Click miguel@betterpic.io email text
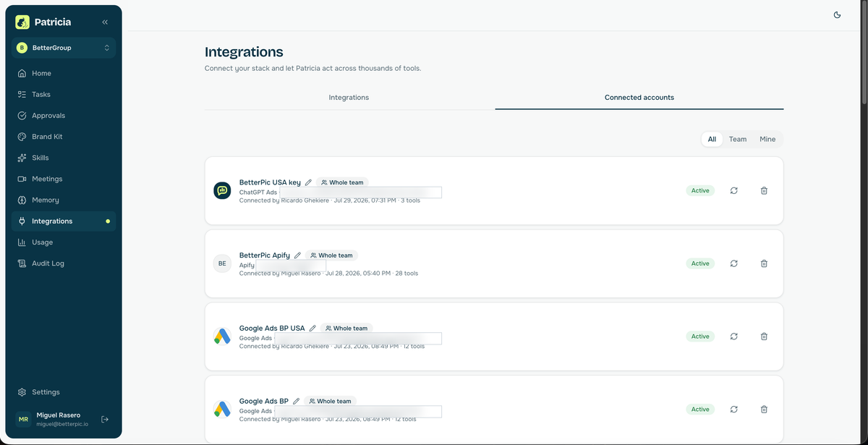This screenshot has height=445, width=868. (63, 424)
